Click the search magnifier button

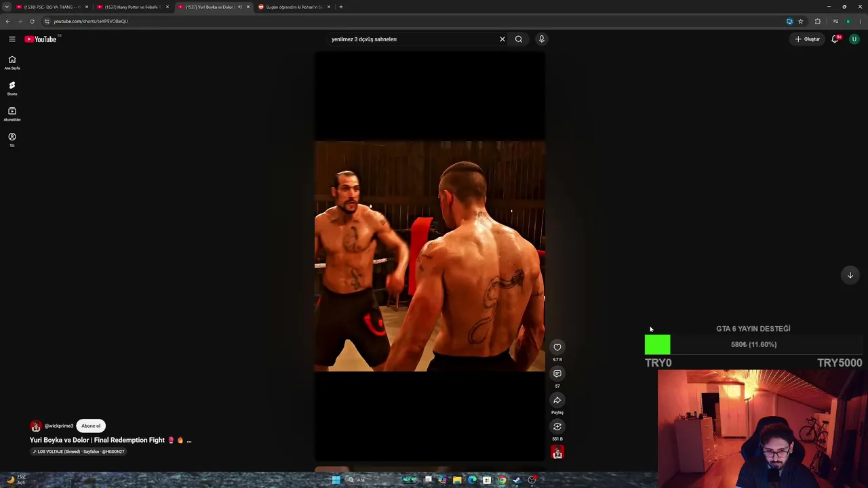tap(519, 39)
